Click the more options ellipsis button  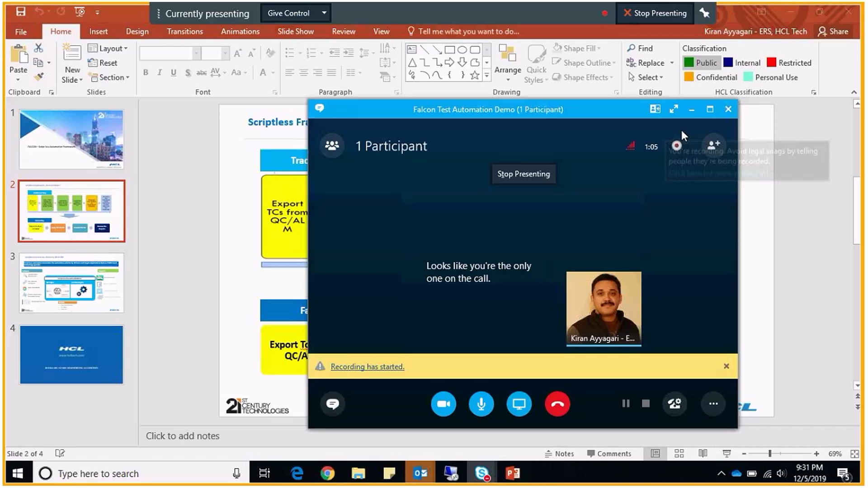point(713,404)
